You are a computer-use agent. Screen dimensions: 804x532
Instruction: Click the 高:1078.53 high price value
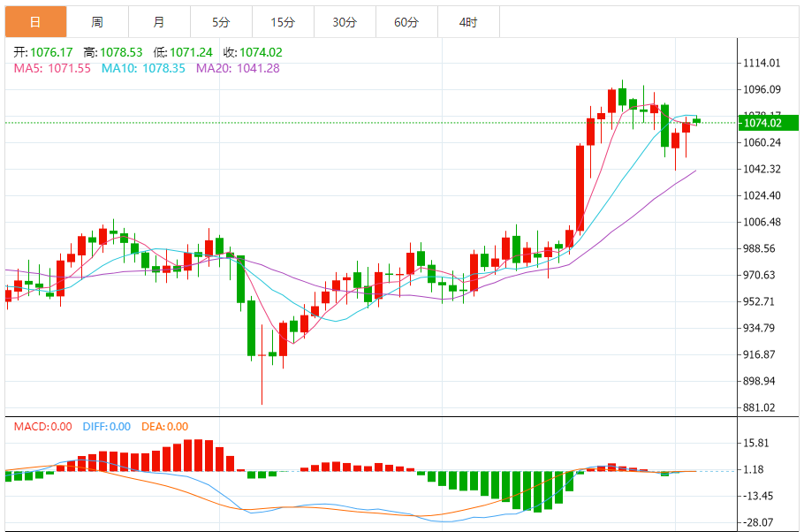point(113,52)
